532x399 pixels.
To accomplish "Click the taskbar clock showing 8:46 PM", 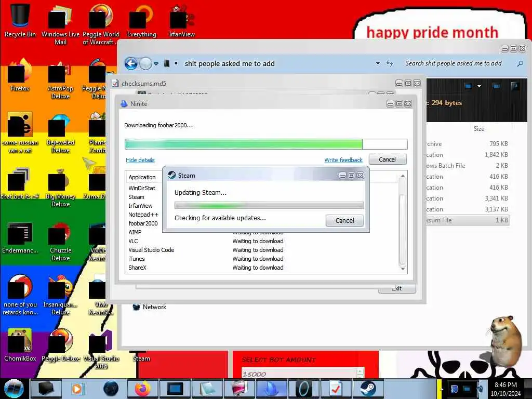I will pyautogui.click(x=506, y=389).
